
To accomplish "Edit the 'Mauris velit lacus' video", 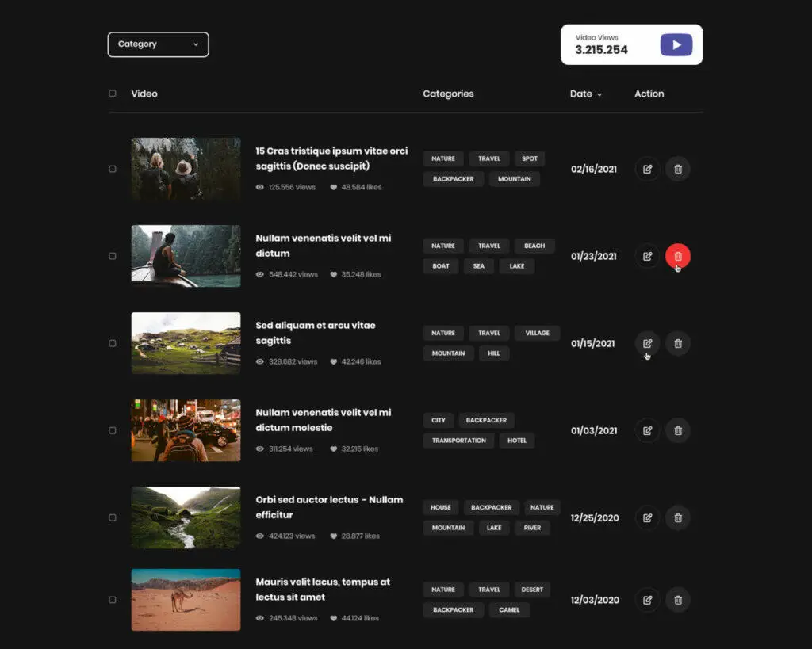I will click(x=647, y=600).
